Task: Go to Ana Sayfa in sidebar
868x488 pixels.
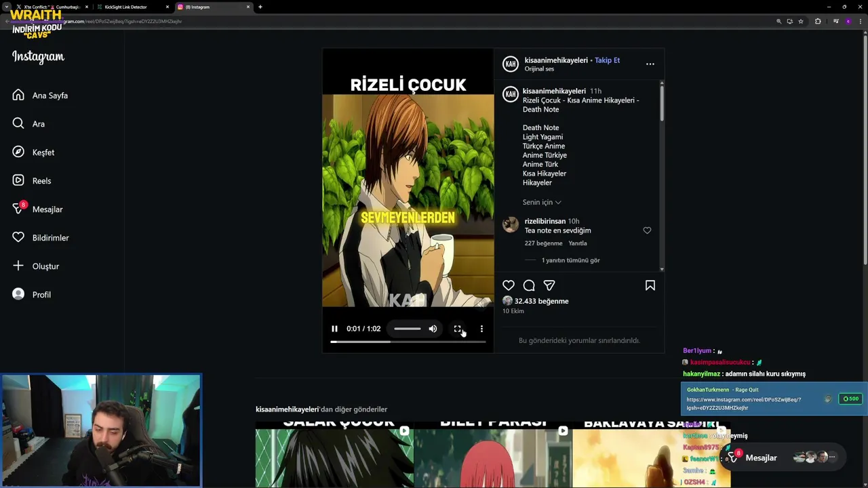Action: [x=41, y=96]
